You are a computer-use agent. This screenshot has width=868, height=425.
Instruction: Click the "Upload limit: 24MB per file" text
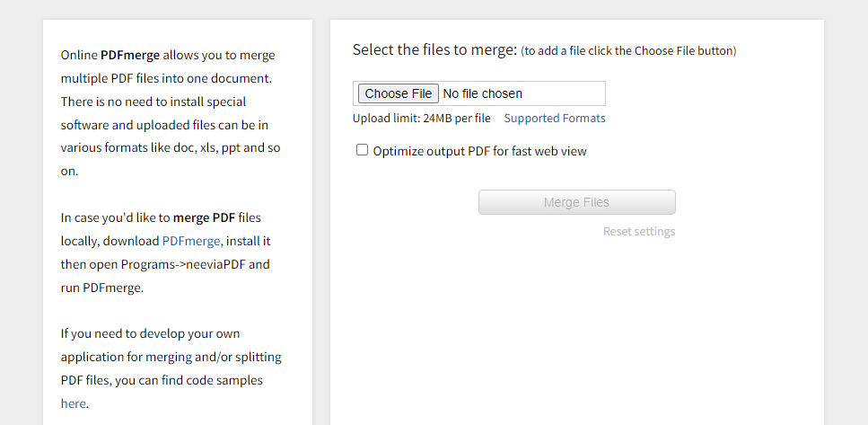[421, 119]
